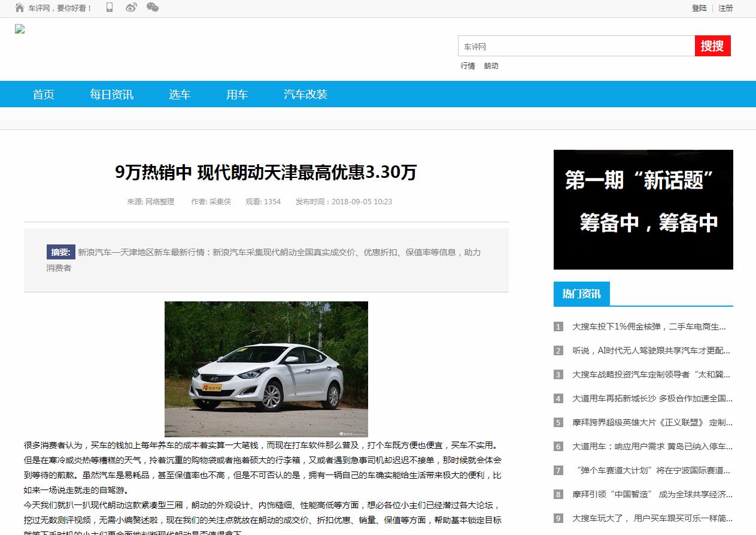Click the 作者: 采集侠 author text

pos(211,202)
